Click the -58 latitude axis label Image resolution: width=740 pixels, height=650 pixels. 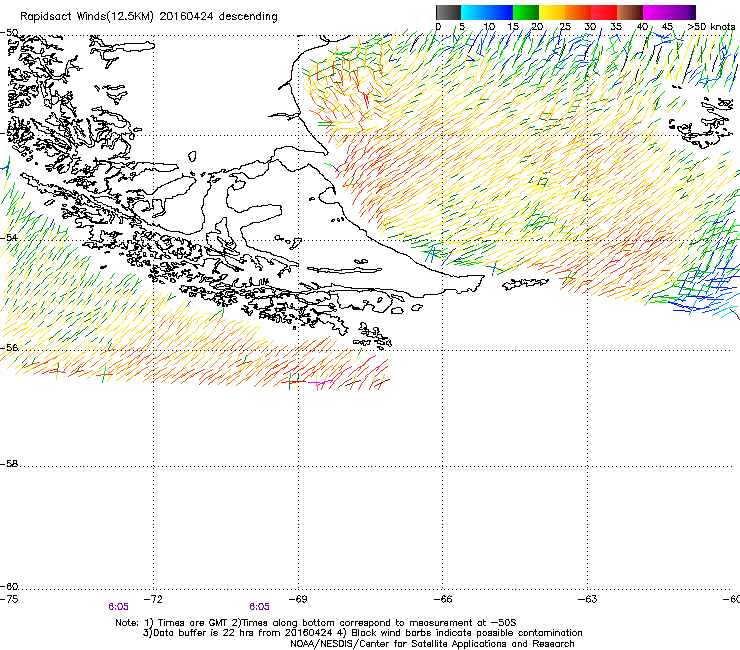point(9,464)
